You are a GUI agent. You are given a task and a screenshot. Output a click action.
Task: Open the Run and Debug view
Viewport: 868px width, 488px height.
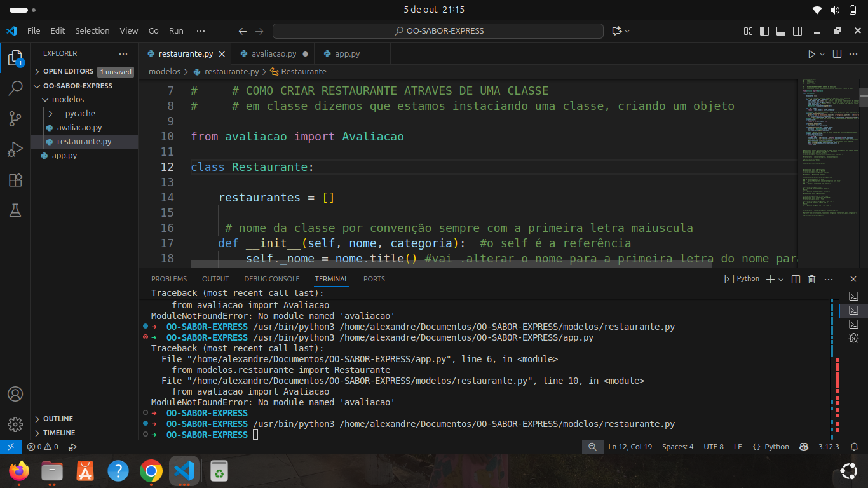(15, 150)
